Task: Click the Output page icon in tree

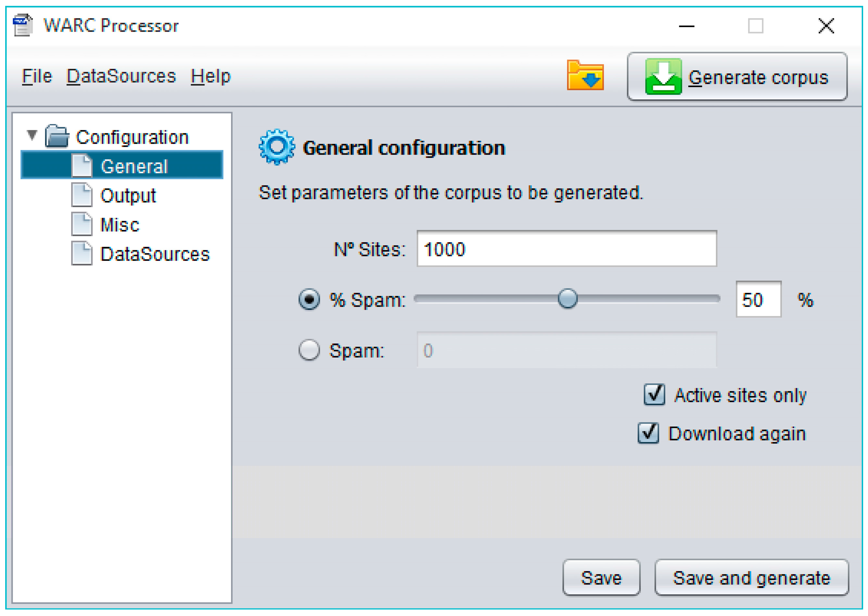Action: [81, 195]
